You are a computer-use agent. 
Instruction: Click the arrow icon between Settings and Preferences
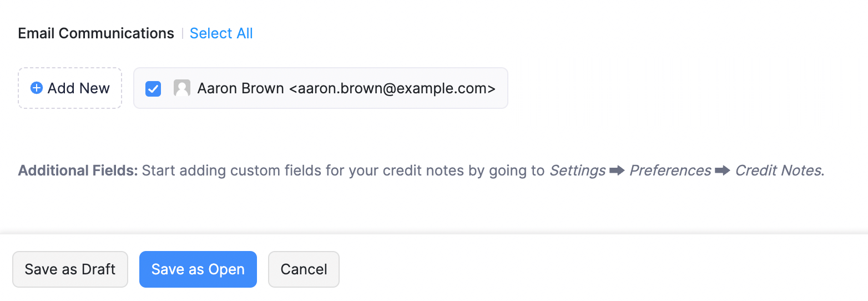[617, 170]
